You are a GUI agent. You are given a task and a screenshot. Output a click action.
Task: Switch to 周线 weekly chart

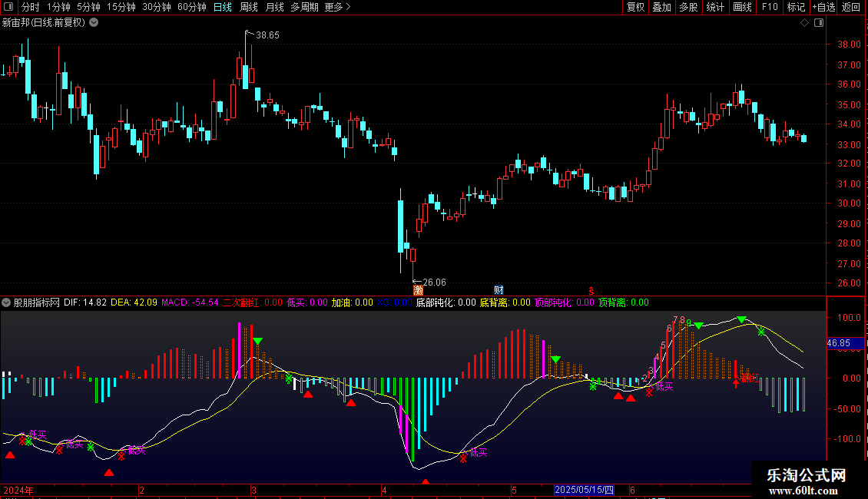249,7
